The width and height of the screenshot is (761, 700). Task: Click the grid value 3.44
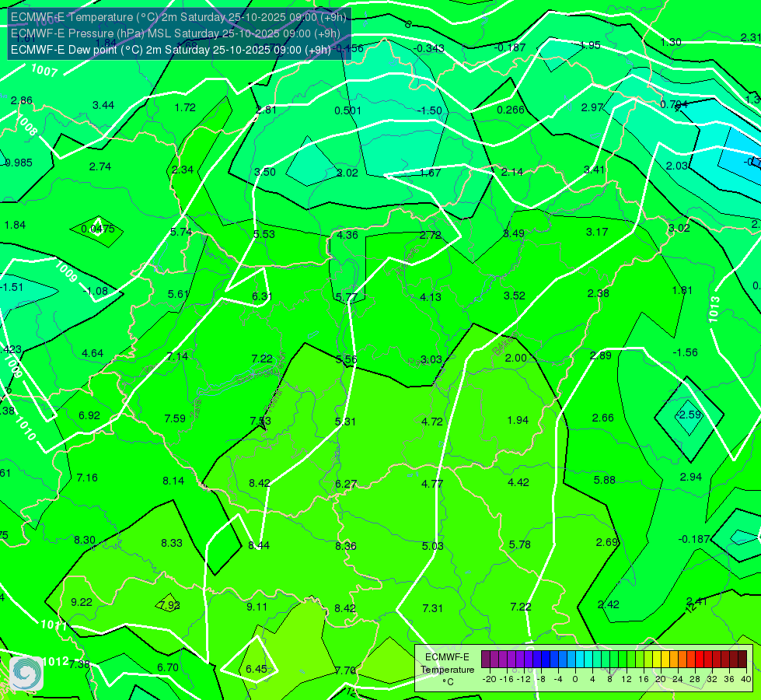(103, 105)
